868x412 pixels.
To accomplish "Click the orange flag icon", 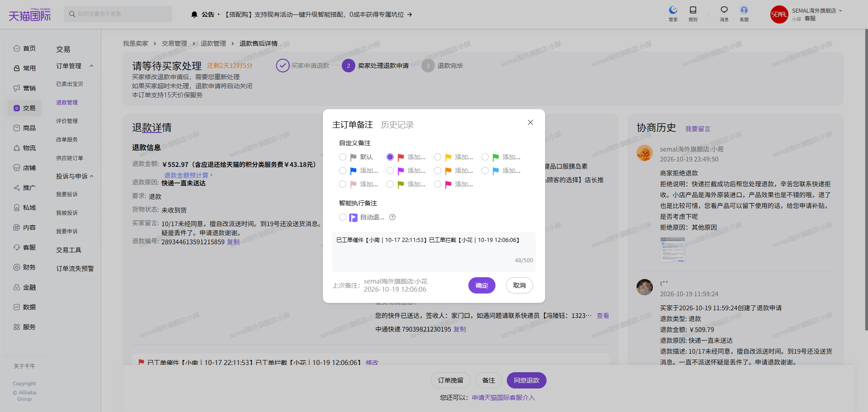I will coord(448,170).
